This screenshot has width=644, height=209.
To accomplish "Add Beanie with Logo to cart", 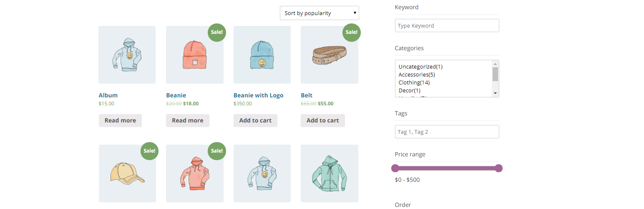I will [255, 120].
